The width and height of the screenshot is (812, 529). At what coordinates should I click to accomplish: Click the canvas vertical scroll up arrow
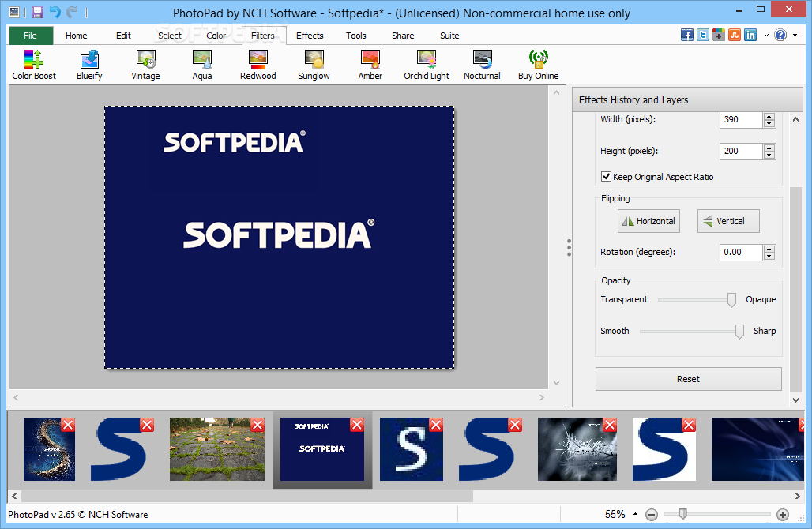pos(557,92)
